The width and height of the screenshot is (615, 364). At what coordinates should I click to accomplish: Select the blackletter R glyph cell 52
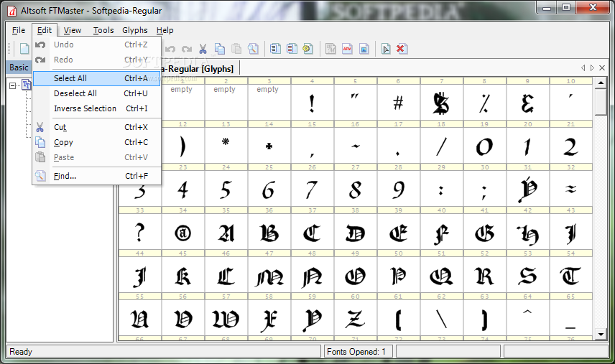[x=485, y=275]
